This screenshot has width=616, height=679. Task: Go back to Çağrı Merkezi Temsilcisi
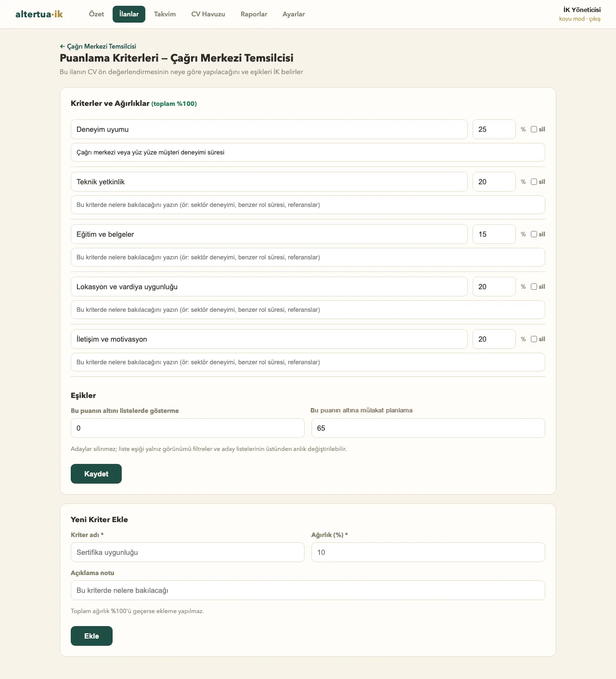pyautogui.click(x=98, y=46)
